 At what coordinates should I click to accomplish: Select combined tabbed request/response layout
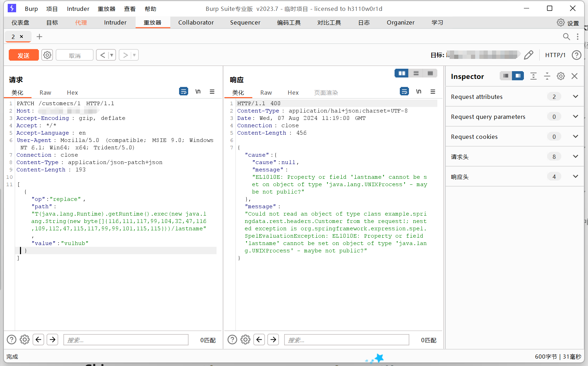pos(430,73)
